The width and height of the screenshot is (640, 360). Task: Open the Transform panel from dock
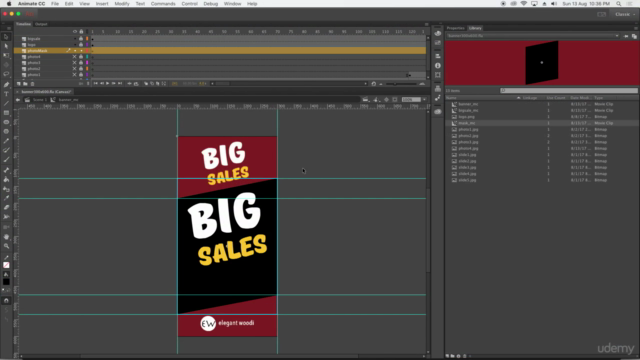(438, 75)
